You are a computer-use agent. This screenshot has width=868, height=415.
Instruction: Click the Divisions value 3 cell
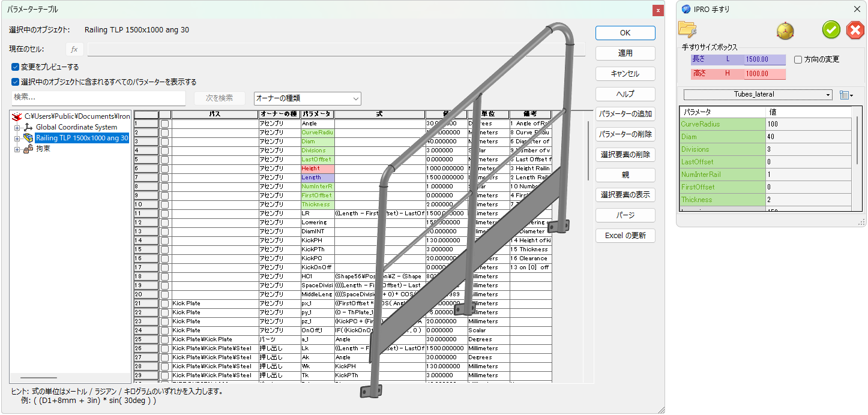tap(809, 150)
